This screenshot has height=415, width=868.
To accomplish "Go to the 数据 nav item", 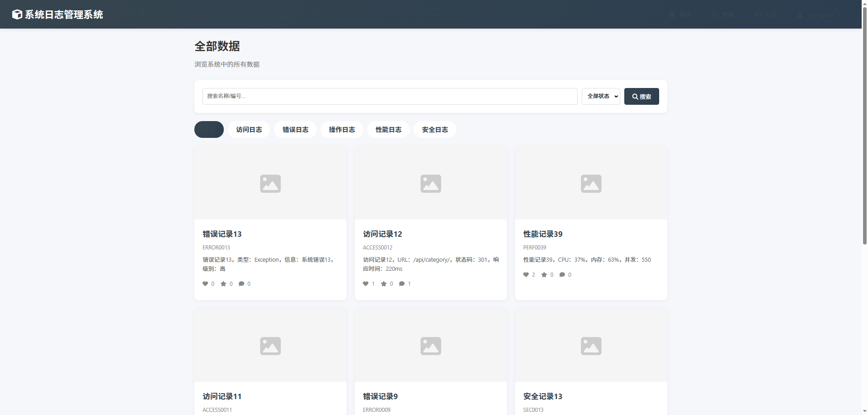I will [723, 15].
